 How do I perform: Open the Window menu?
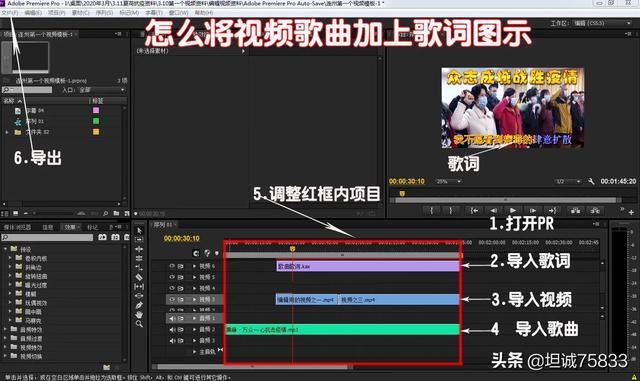[x=178, y=13]
